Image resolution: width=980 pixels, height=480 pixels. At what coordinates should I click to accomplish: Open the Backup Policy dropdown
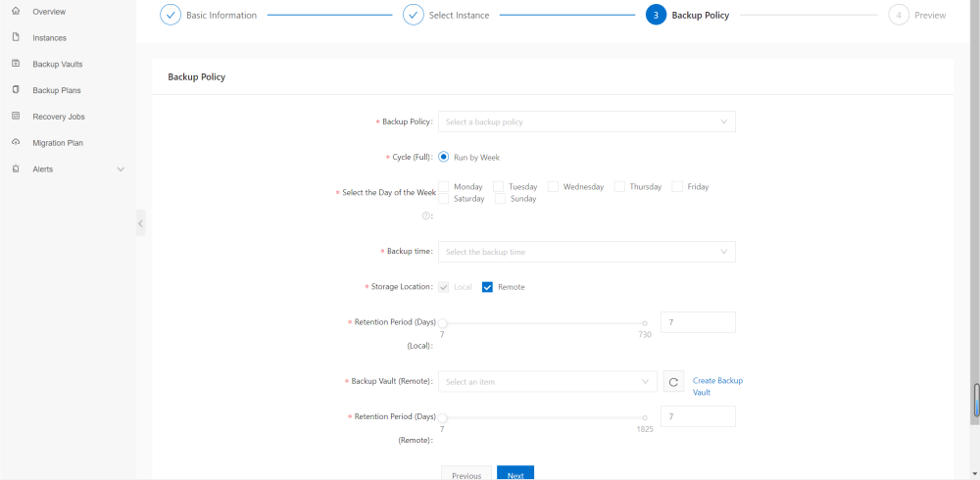tap(587, 121)
